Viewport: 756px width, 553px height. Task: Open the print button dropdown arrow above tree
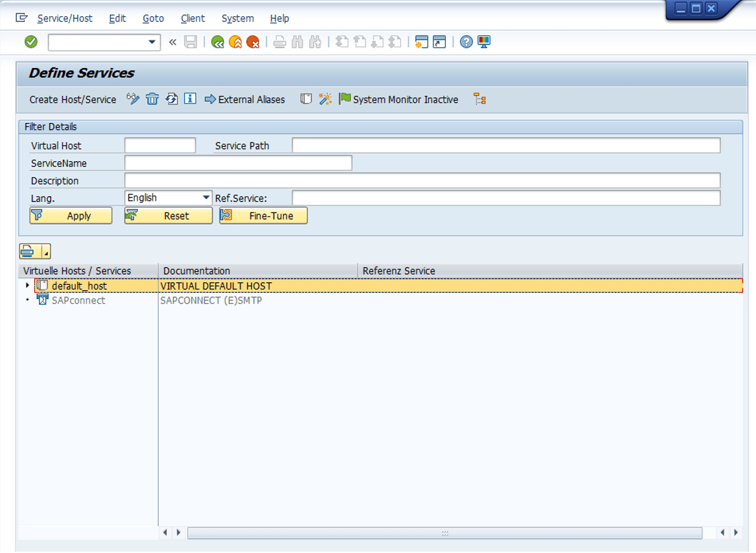[46, 251]
